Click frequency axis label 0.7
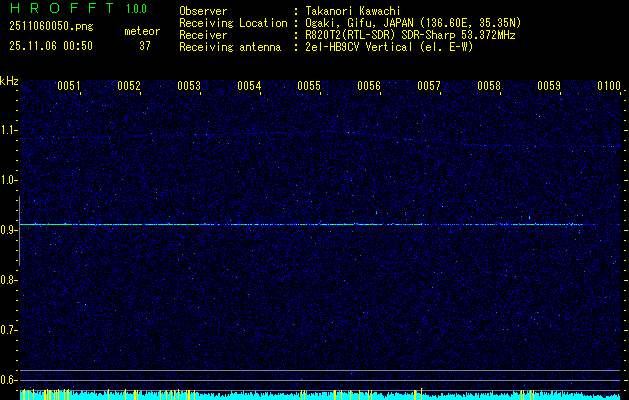 point(7,330)
